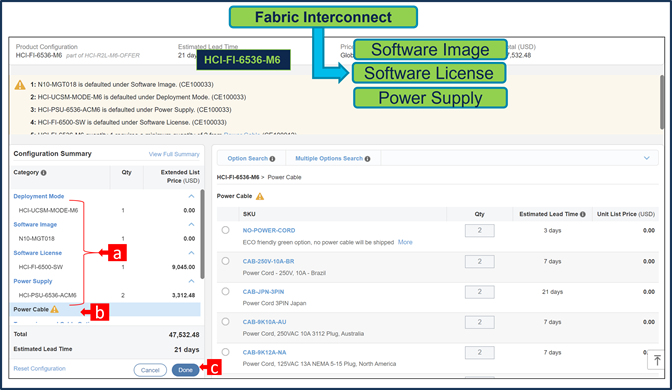Click the warning icon in Power Cable summary row

click(x=54, y=309)
